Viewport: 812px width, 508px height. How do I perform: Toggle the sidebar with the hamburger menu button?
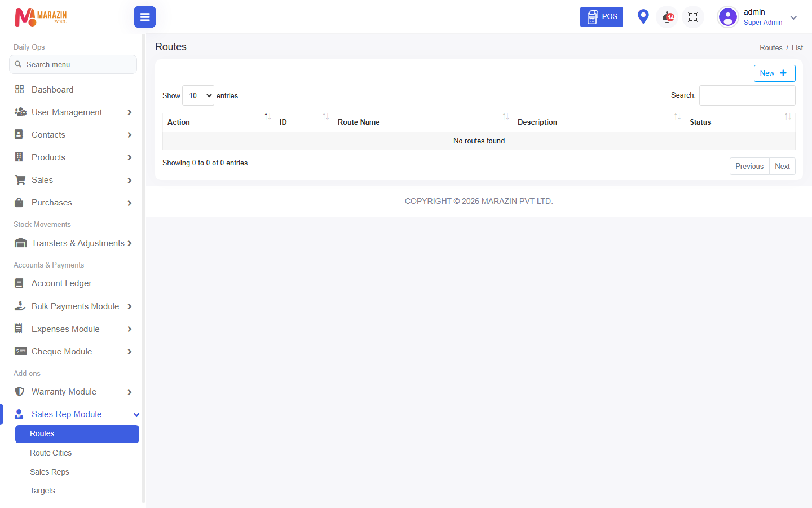click(145, 17)
